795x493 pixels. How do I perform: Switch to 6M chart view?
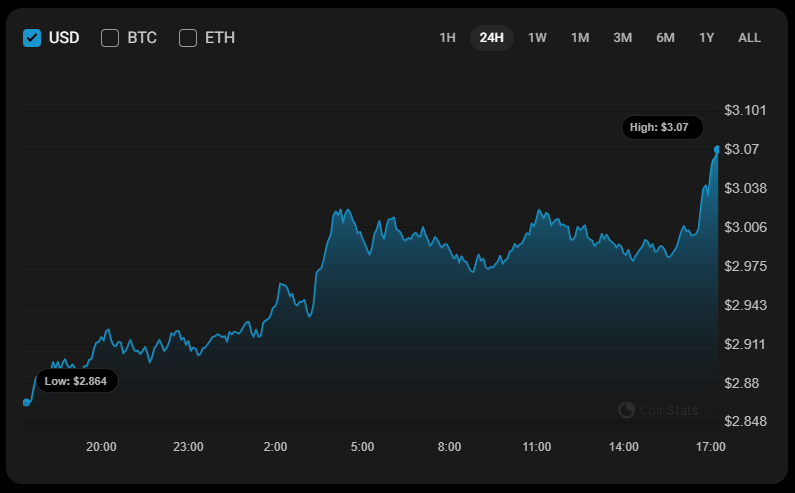[665, 38]
